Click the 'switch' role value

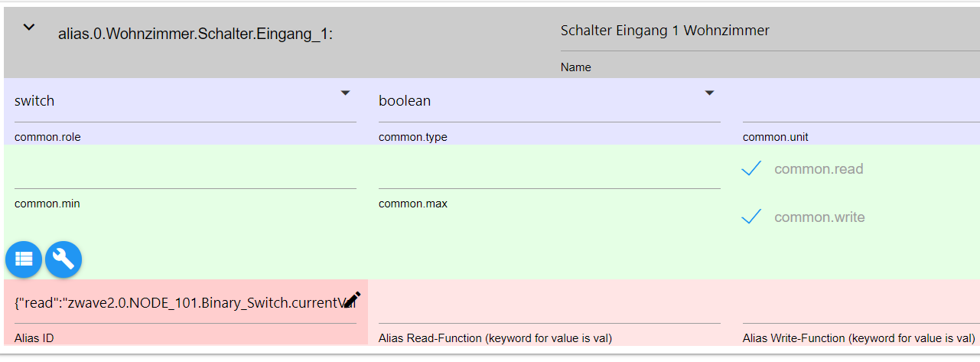tap(34, 101)
